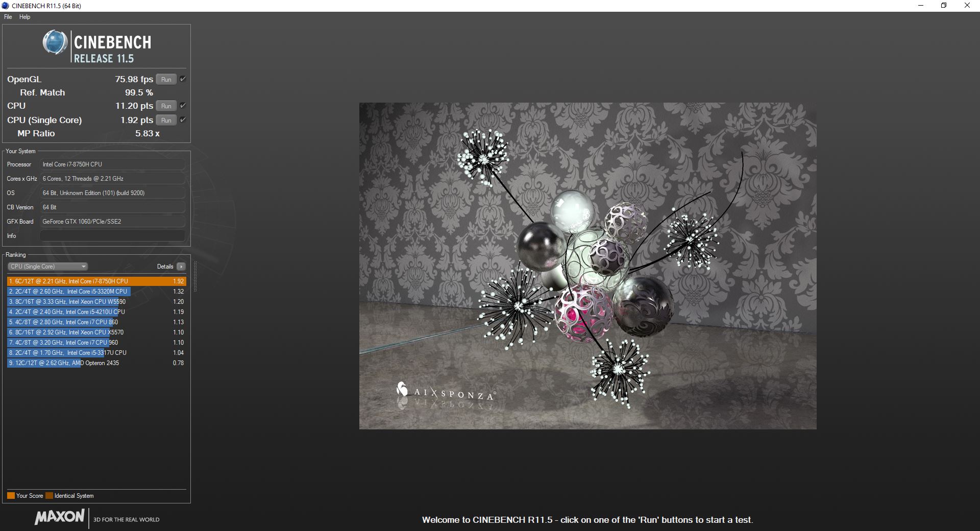The height and width of the screenshot is (531, 980).
Task: Click the Processor field showing Intel Core i7-8750H
Action: point(112,164)
